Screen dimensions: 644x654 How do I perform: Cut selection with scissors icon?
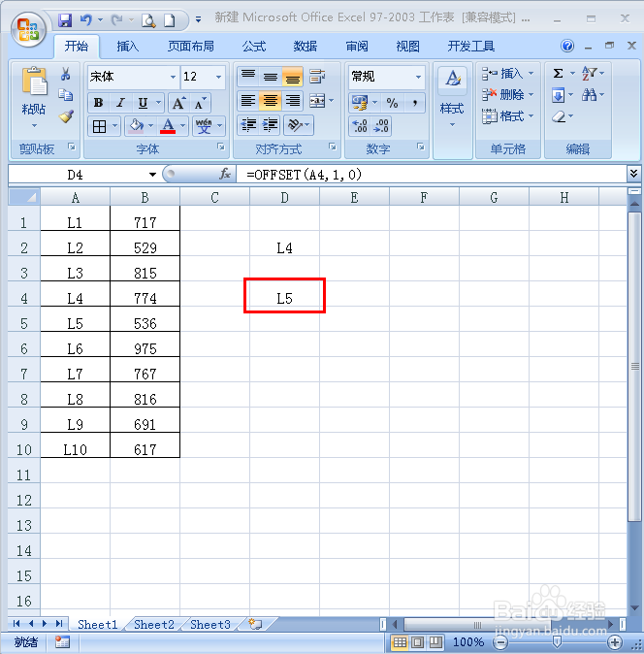tap(65, 75)
